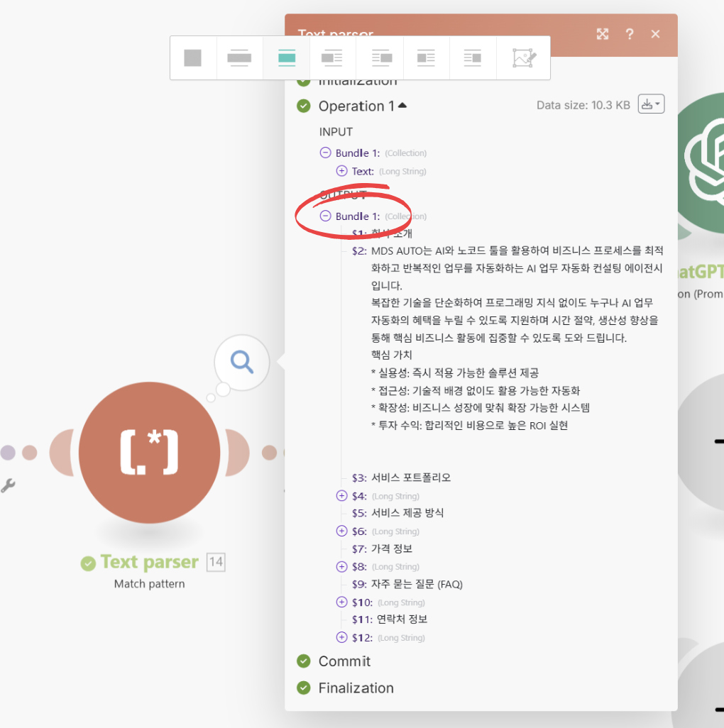
Task: Click the 투자 수익 ROI bullet line
Action: (x=469, y=425)
